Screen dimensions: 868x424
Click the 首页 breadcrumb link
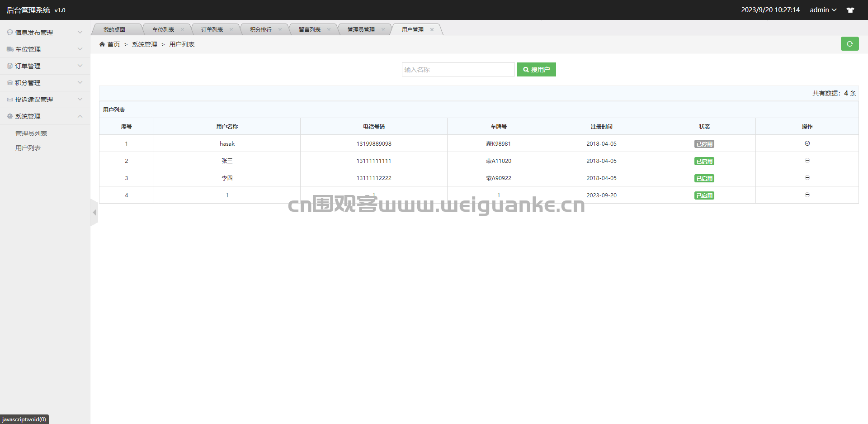pos(113,44)
